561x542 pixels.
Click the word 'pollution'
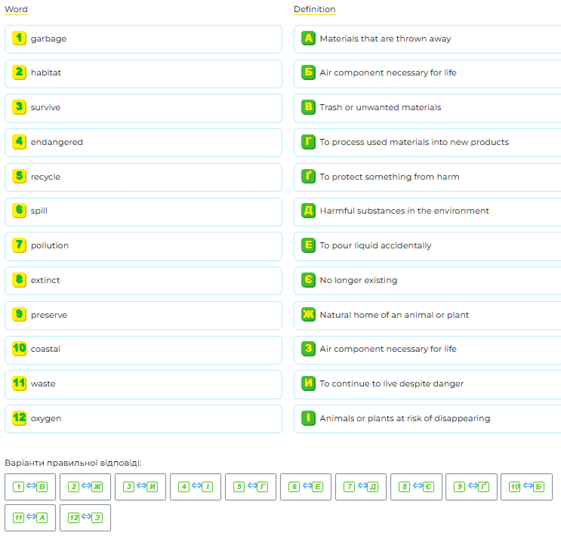tap(50, 245)
